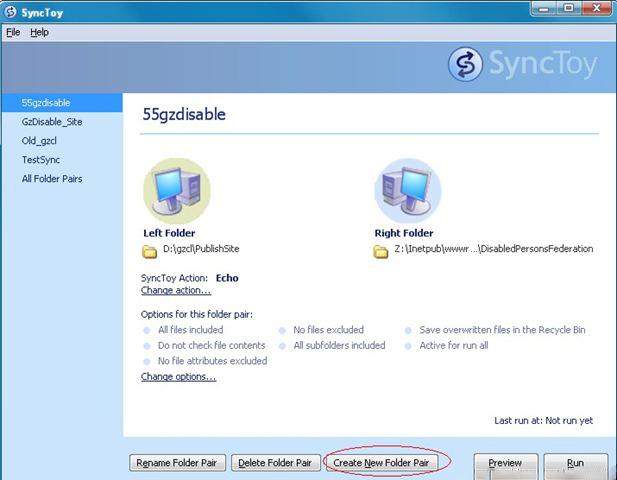Select the 55gzdisable folder pair
Image resolution: width=617 pixels, height=480 pixels.
(62, 103)
